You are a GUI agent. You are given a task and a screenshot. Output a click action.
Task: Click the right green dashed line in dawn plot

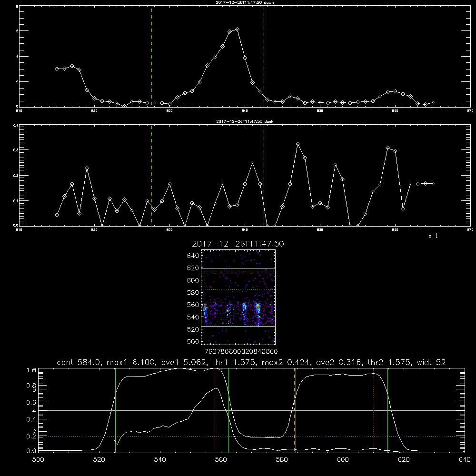coord(263,56)
